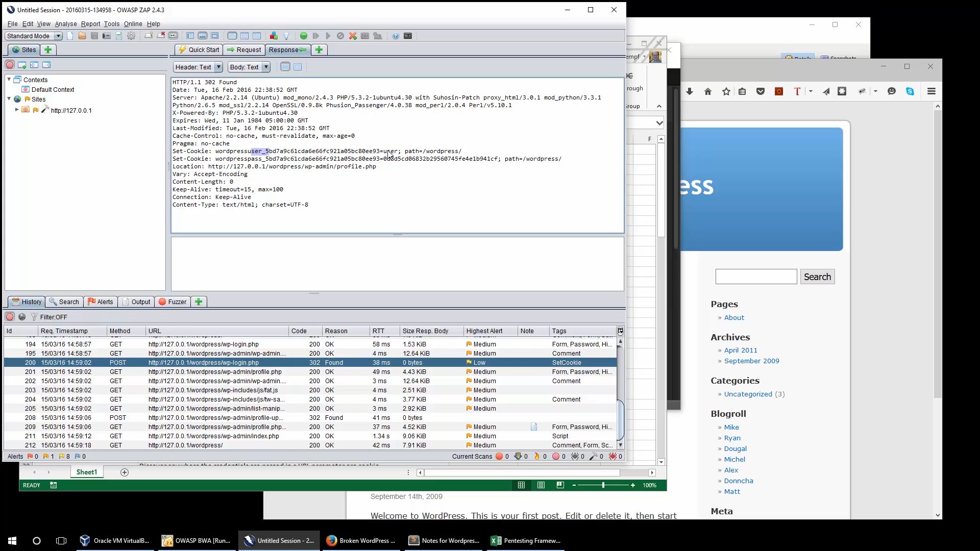Open Header: Text view dropdown
The height and width of the screenshot is (551, 980).
[198, 67]
